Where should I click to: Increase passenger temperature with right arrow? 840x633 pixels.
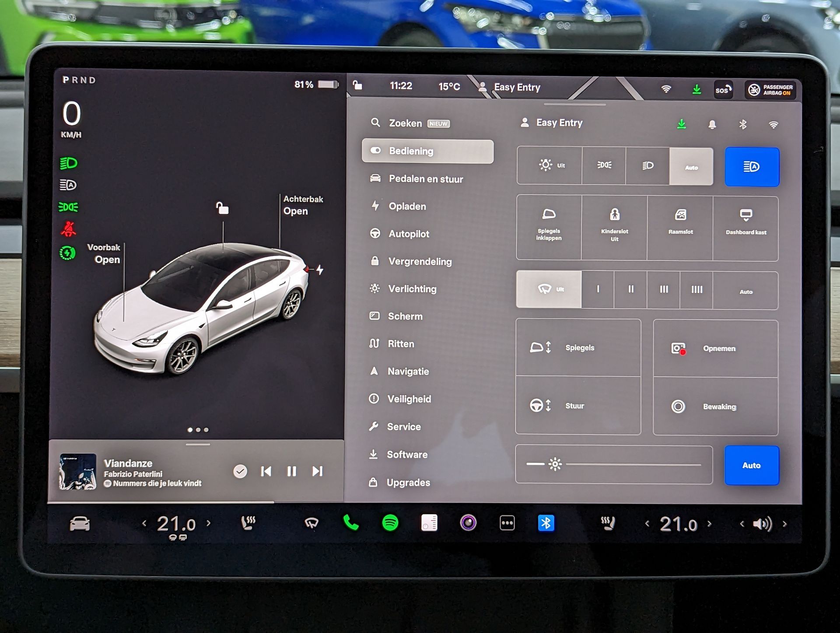pyautogui.click(x=709, y=524)
